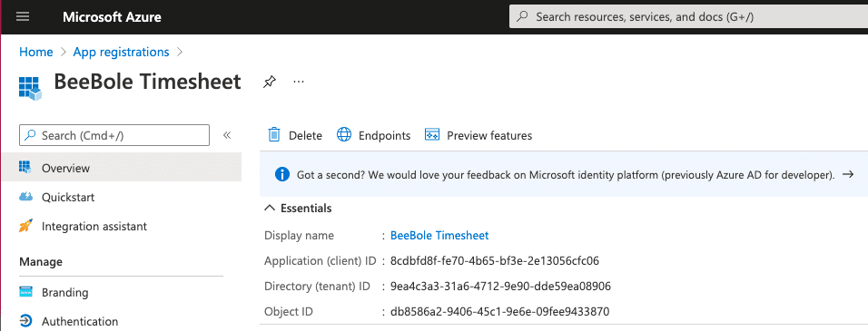Select the Object ID value
The width and height of the screenshot is (868, 331).
click(x=500, y=312)
